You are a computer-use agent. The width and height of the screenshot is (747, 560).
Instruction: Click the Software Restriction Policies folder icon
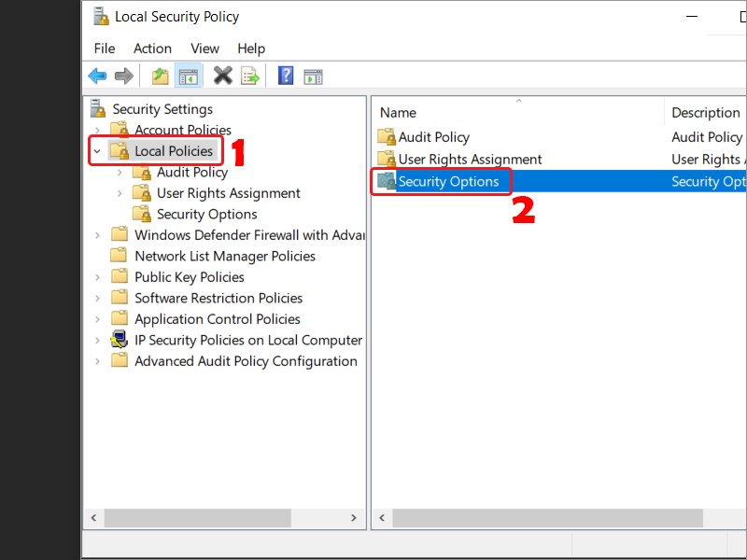coord(120,297)
